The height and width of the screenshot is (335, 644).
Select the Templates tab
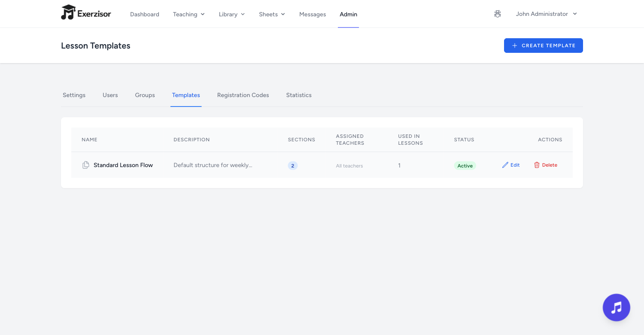(186, 95)
